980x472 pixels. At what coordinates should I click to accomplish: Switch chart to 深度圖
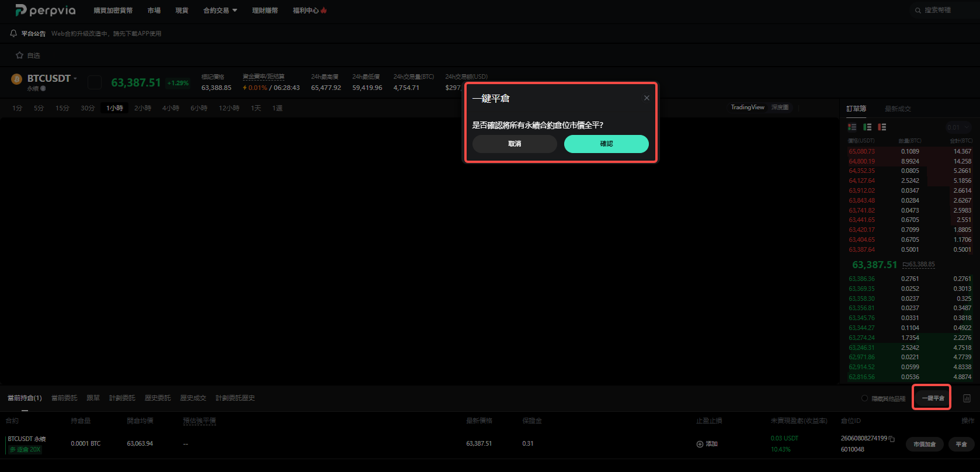tap(780, 107)
